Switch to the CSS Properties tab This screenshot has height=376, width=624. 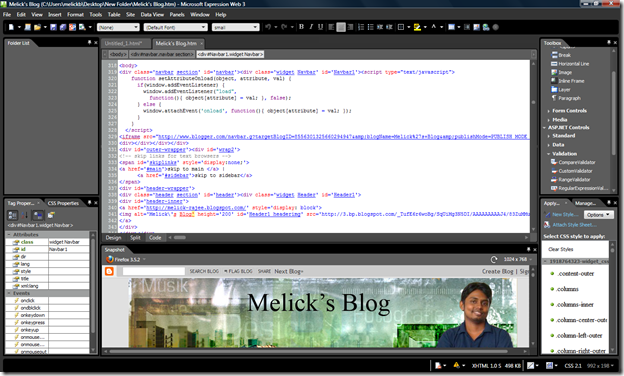(63, 203)
